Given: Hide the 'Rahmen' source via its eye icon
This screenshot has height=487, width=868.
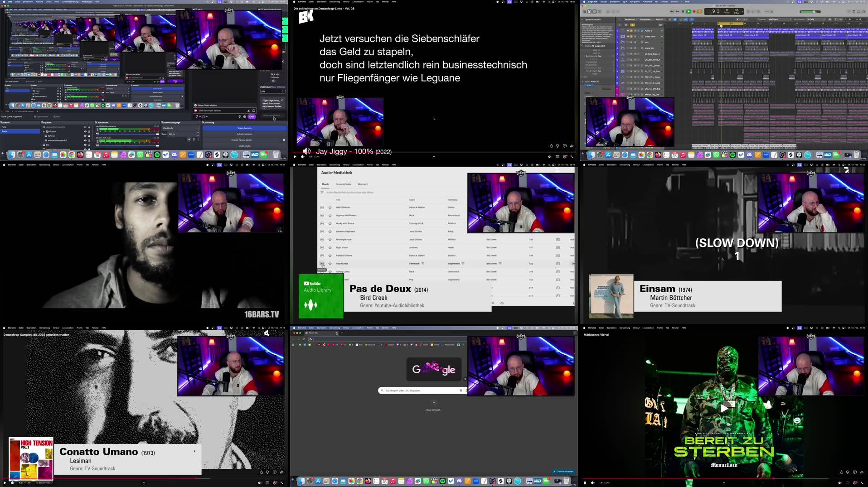Looking at the screenshot, I should pos(85,136).
